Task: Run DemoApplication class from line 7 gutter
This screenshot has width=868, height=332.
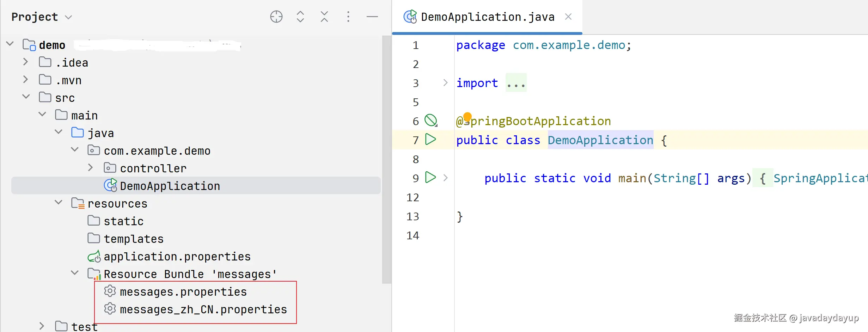Action: tap(430, 139)
